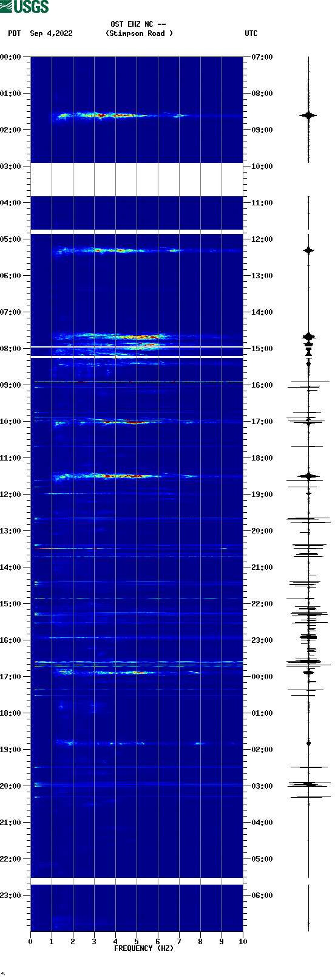335x980 pixels.
Task: Click the seismogram burst near 14:40 UTC
Action: 308,337
